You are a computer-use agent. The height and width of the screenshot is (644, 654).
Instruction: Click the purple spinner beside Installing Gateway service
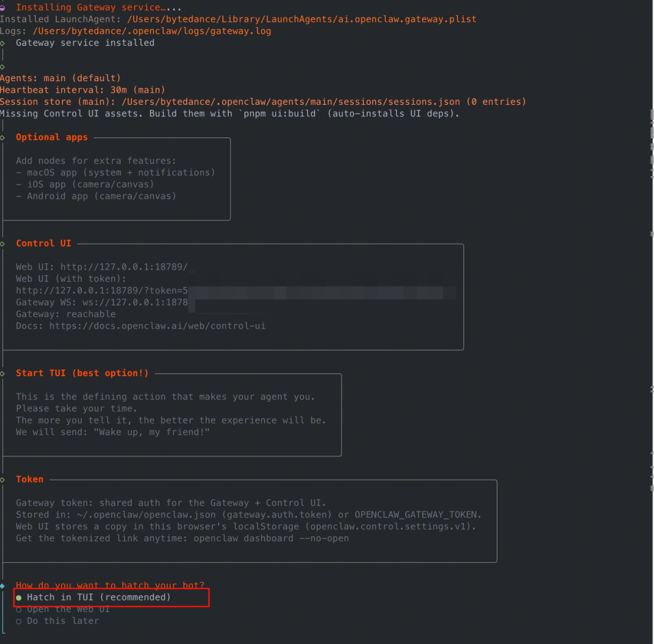[x=3, y=7]
